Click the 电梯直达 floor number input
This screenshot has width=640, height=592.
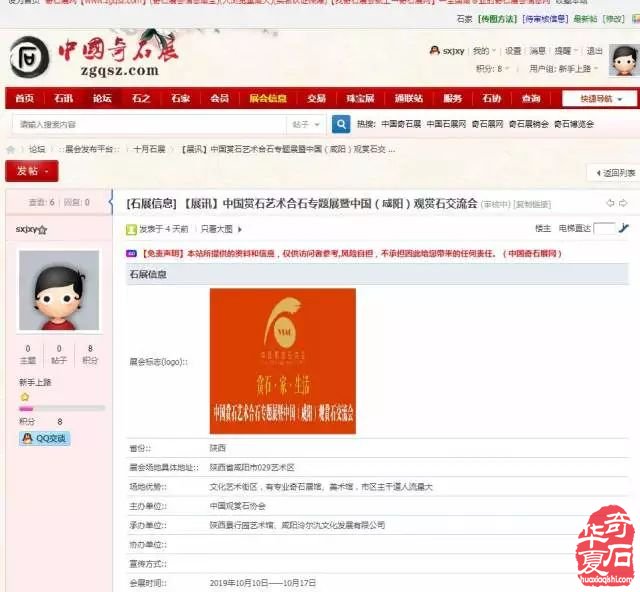(x=604, y=228)
